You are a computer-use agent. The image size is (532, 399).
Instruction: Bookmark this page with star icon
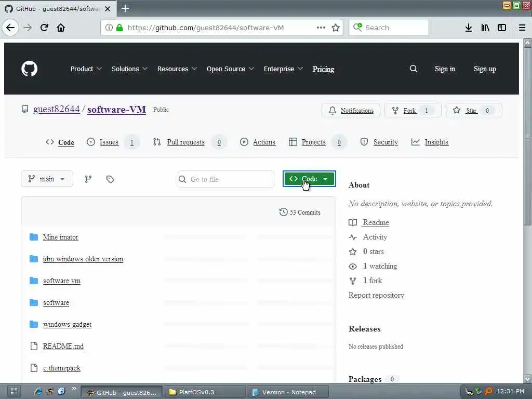coord(336,28)
